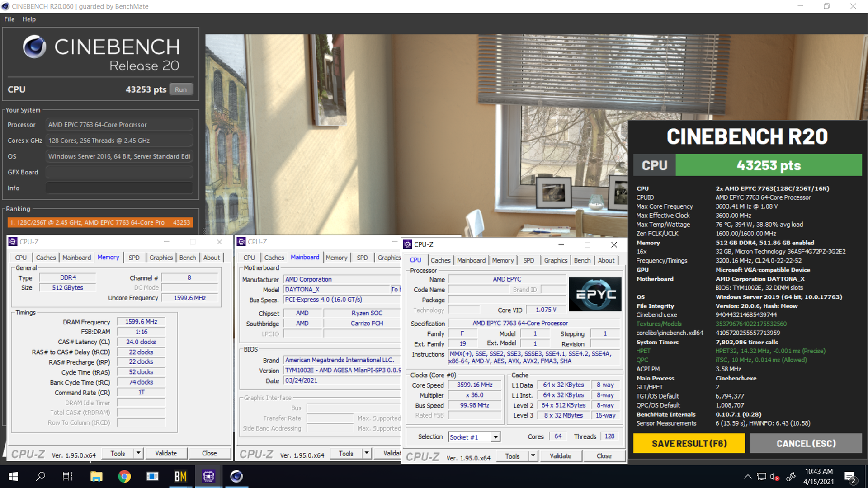868x488 pixels.
Task: Save the benchmark result (F6)
Action: point(689,443)
